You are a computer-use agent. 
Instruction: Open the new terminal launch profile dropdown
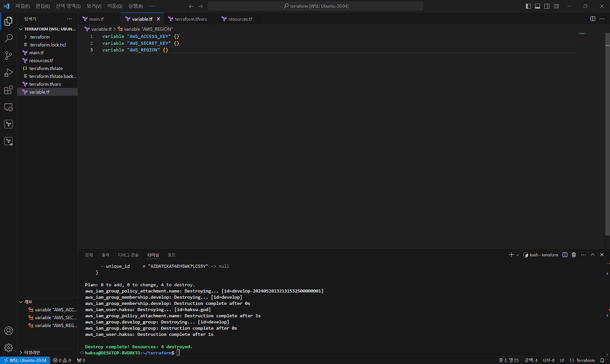[518, 255]
